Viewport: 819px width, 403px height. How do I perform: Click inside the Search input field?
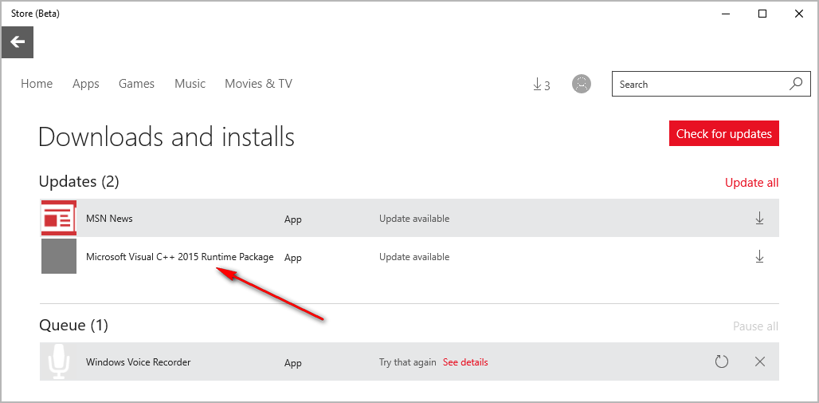click(x=700, y=85)
